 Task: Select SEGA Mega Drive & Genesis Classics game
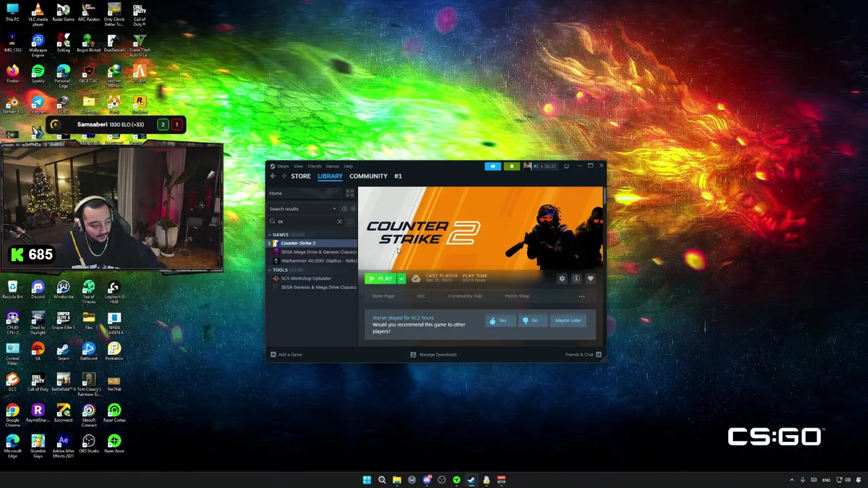click(313, 252)
